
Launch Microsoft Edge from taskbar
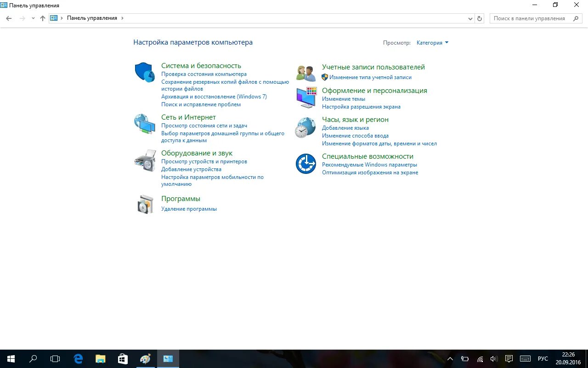[79, 359]
